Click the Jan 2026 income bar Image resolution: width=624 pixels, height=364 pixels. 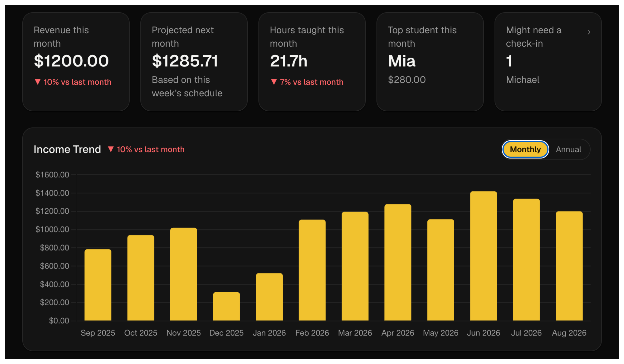click(x=269, y=297)
